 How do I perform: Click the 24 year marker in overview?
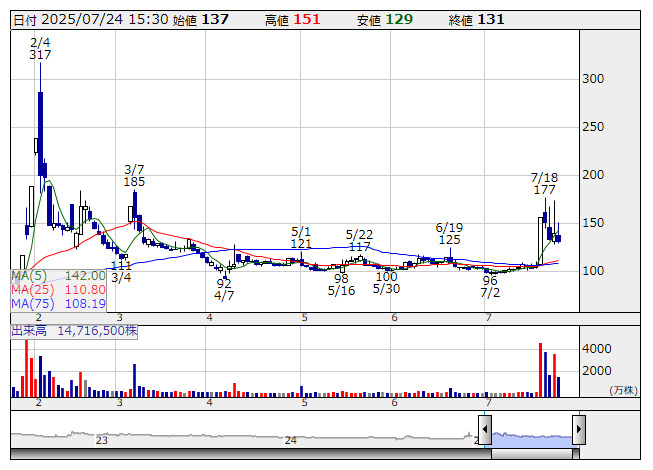click(290, 440)
